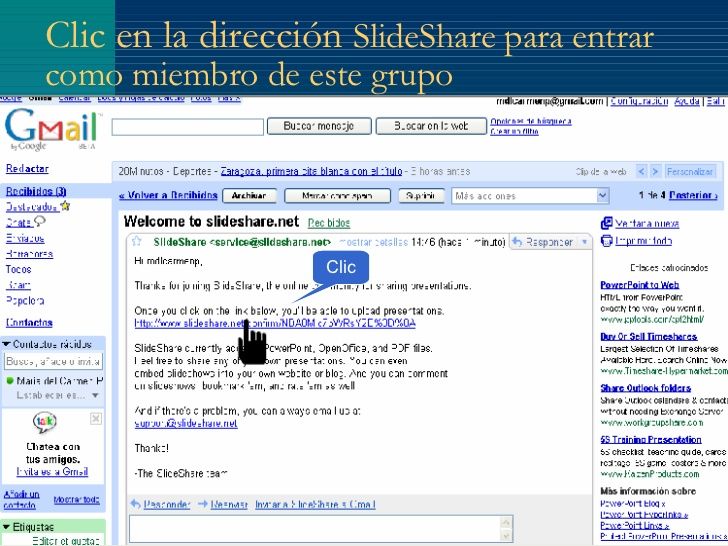Image resolution: width=728 pixels, height=546 pixels.
Task: Open the Ayuda link
Action: click(687, 101)
